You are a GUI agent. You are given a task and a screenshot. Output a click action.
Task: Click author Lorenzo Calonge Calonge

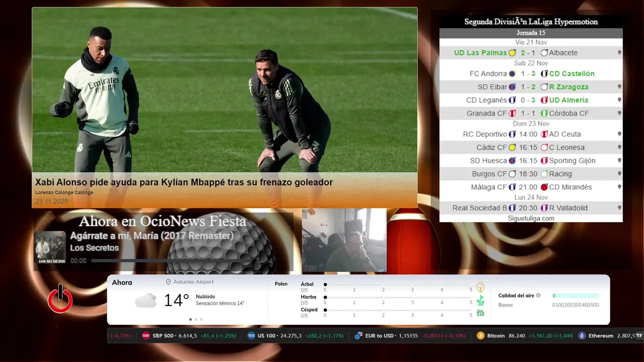click(64, 193)
